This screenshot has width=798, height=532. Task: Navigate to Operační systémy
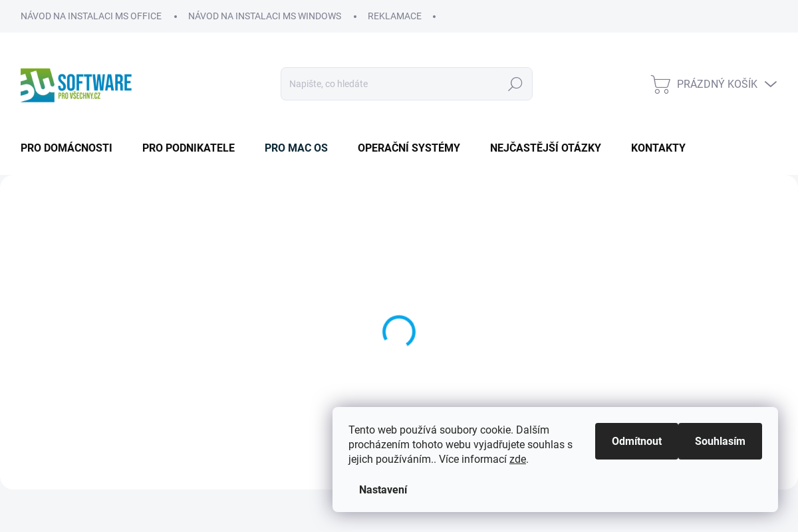[409, 148]
